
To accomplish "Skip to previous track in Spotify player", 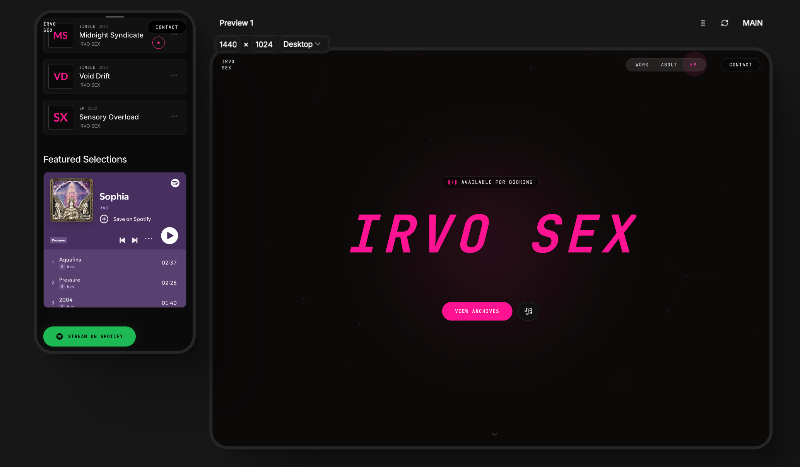I will (x=122, y=240).
